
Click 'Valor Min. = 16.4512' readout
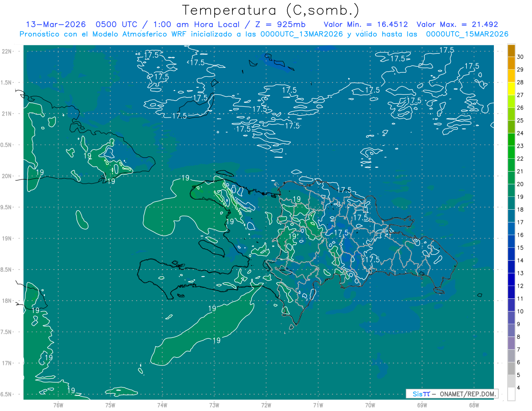point(366,24)
